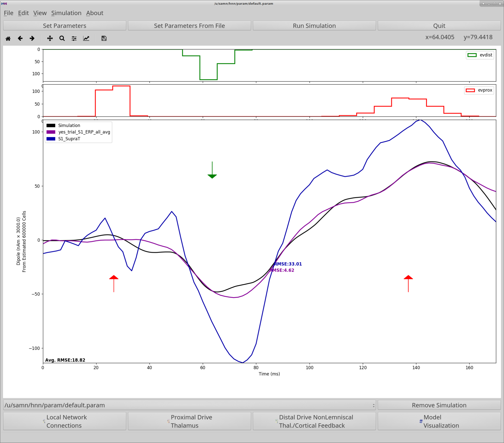Click the forward arrow view icon

pos(32,39)
